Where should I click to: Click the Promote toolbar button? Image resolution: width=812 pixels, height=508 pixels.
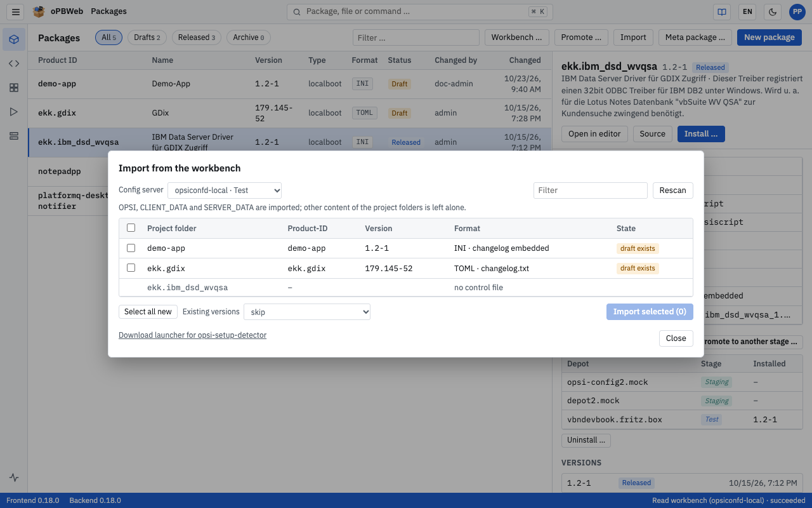click(x=581, y=37)
